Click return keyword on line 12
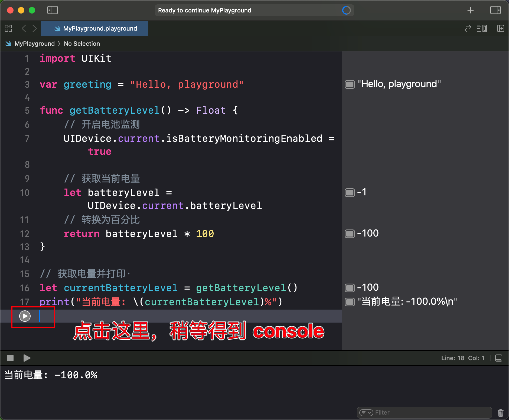The height and width of the screenshot is (420, 509). click(x=81, y=234)
